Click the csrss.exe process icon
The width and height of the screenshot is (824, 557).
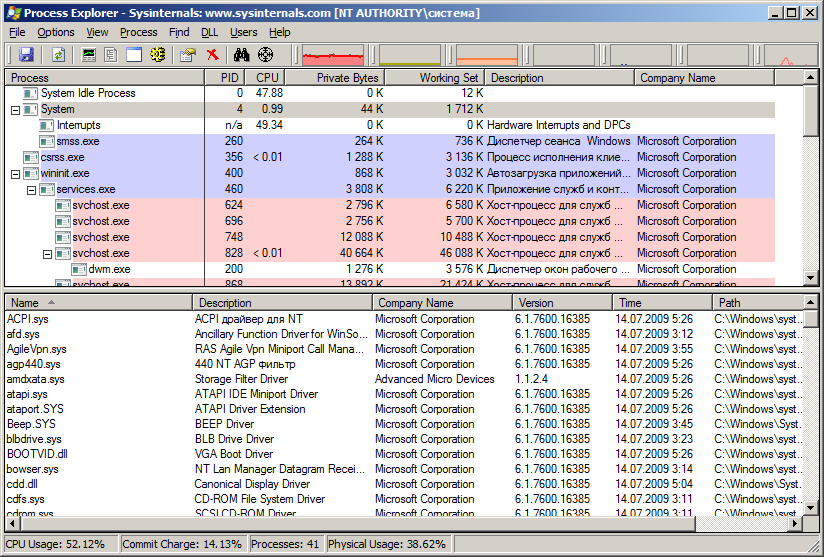pyautogui.click(x=30, y=157)
